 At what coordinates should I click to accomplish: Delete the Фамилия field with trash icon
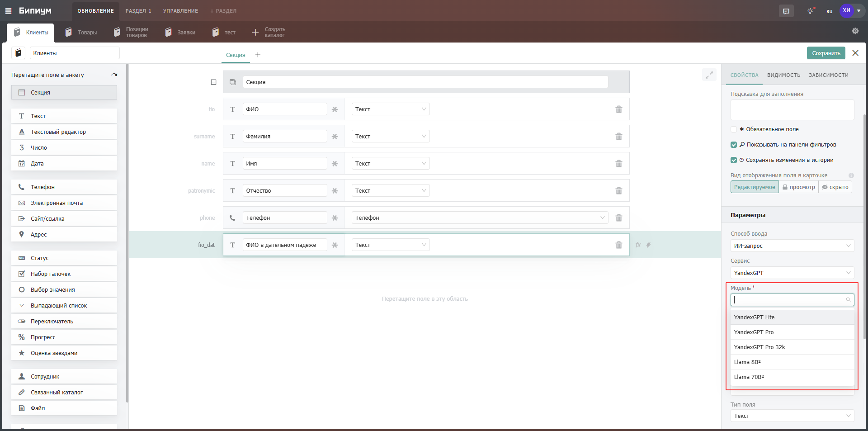[618, 137]
